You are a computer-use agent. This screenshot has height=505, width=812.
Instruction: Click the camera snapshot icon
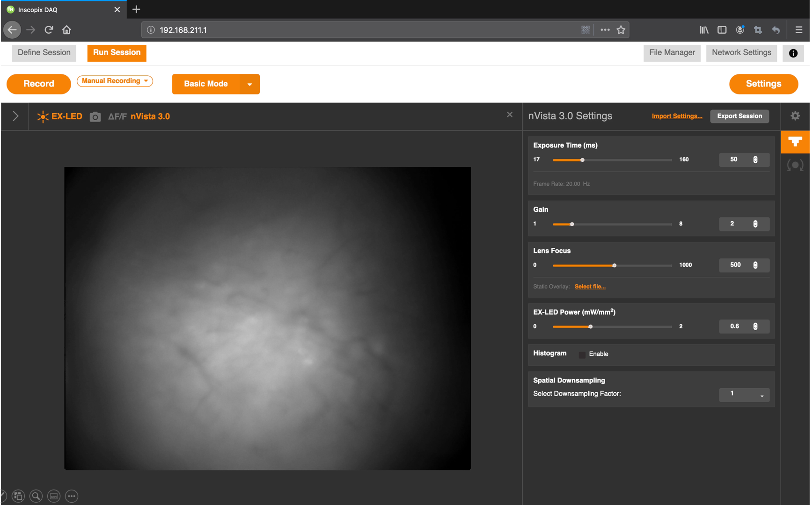coord(95,116)
